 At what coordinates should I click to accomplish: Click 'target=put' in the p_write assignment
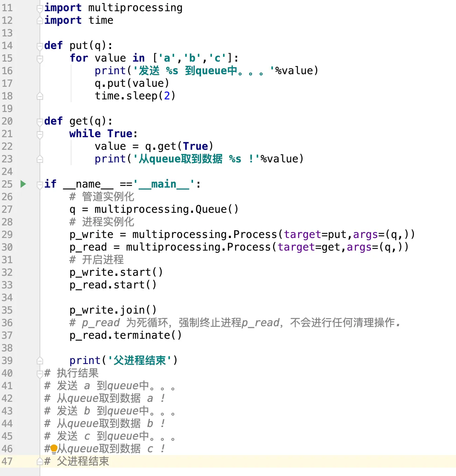click(315, 234)
